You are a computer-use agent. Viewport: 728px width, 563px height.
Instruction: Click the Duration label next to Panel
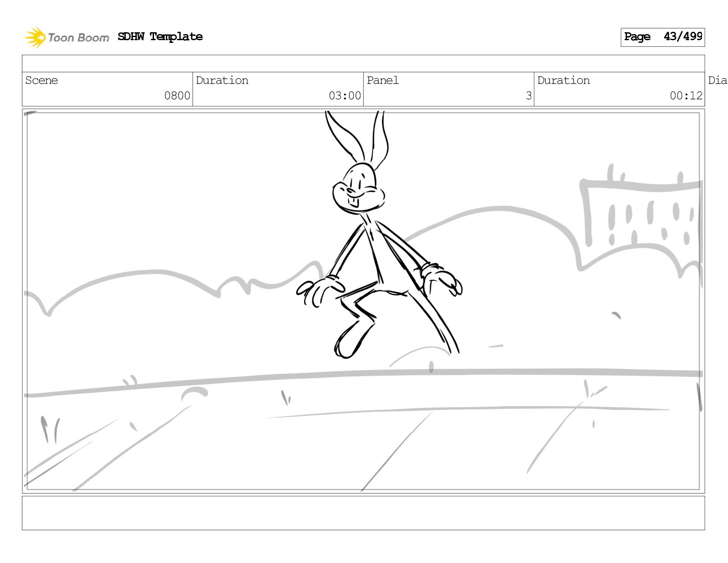click(563, 80)
